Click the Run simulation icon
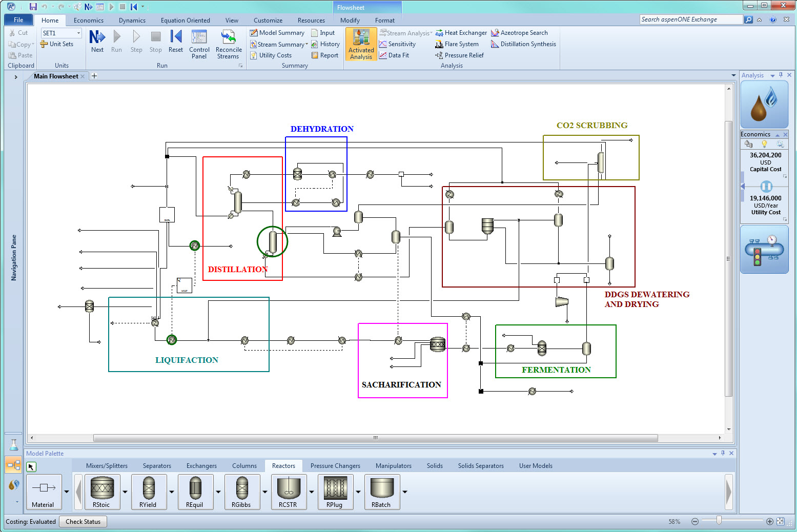Image resolution: width=797 pixels, height=532 pixels. pos(116,41)
